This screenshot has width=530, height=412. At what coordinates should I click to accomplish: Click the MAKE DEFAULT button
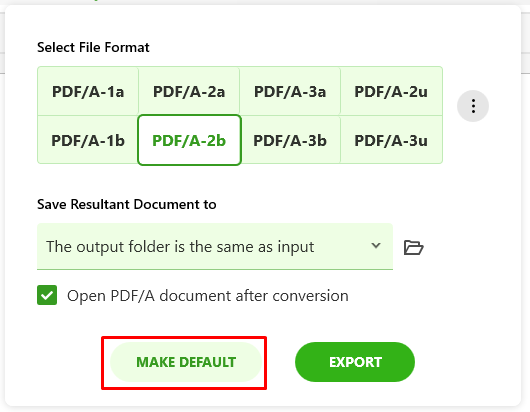[x=186, y=362]
